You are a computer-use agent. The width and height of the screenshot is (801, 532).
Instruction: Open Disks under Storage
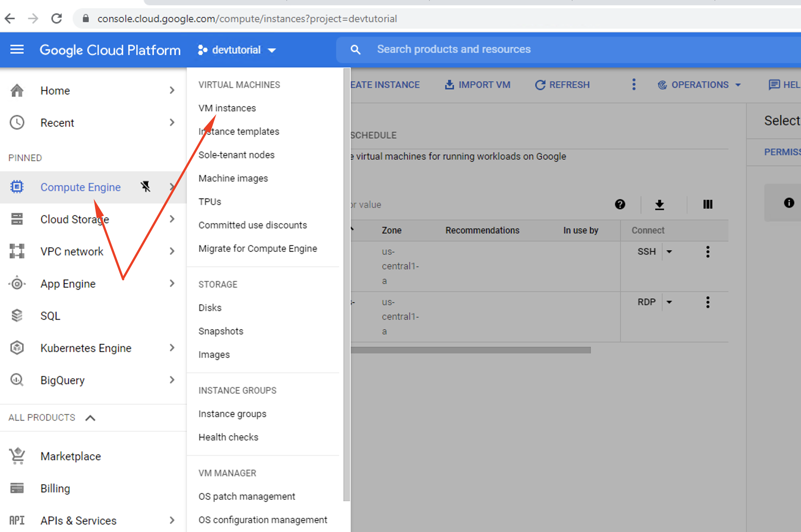(x=210, y=308)
